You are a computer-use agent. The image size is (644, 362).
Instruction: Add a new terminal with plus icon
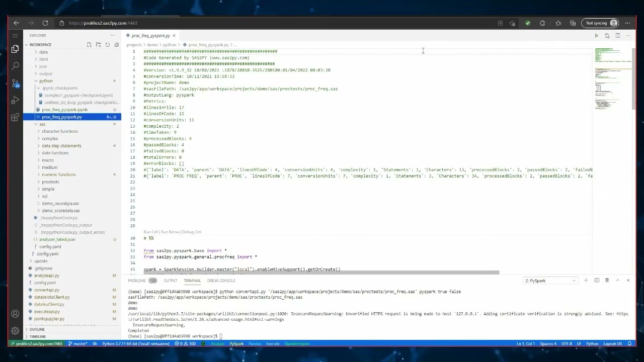tap(586, 280)
